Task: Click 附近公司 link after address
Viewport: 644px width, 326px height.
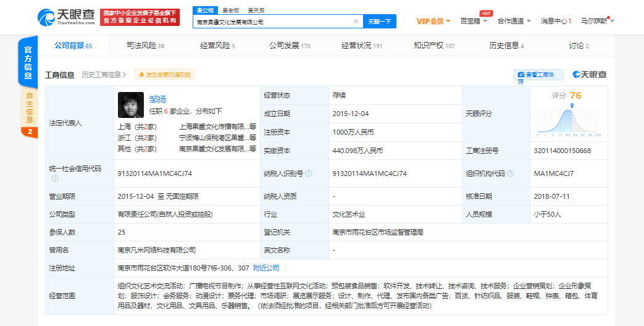Action: tap(266, 268)
